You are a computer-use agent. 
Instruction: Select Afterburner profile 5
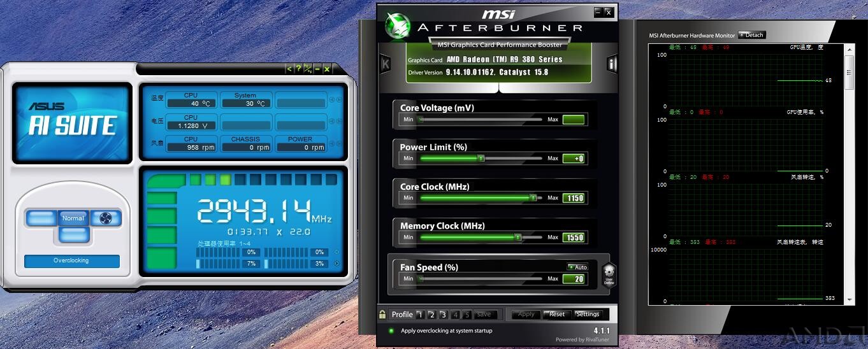click(x=467, y=315)
